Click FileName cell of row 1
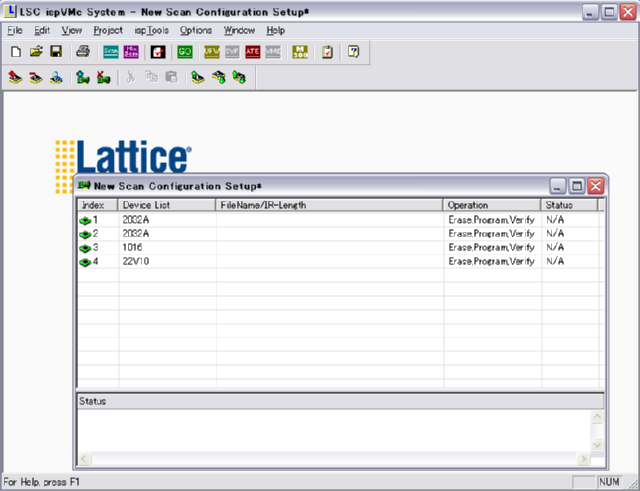Viewport: 640px width, 491px height. [330, 220]
